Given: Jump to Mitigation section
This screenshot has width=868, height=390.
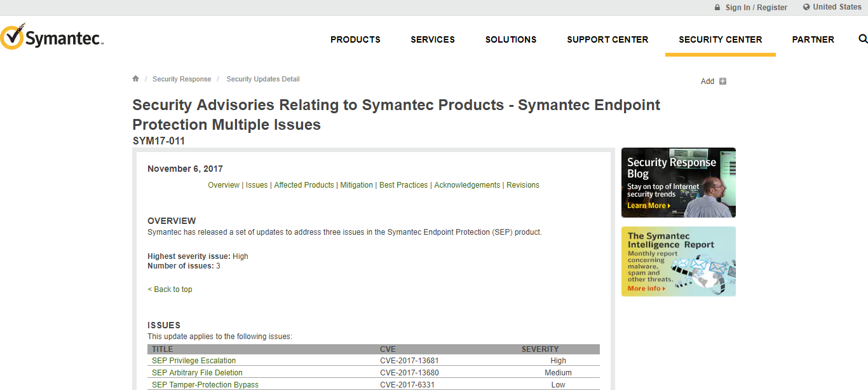Looking at the screenshot, I should [356, 185].
